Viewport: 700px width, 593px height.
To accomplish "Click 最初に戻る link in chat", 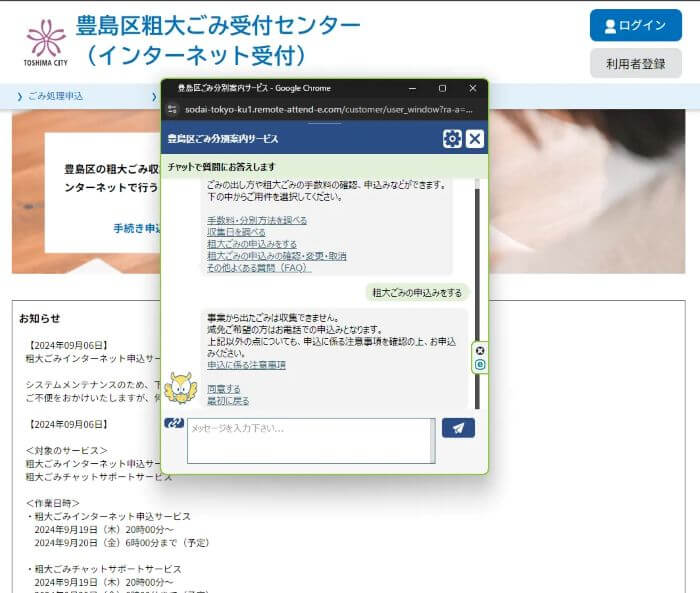I will click(x=228, y=401).
